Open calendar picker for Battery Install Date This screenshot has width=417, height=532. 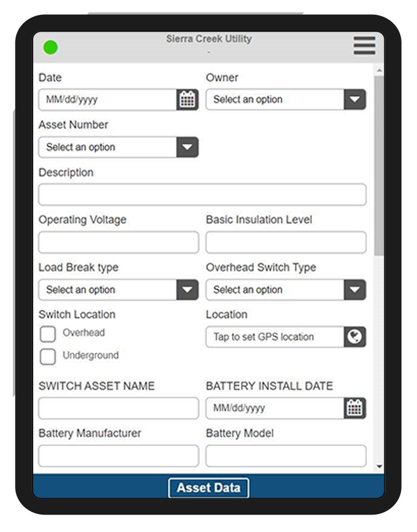click(354, 408)
